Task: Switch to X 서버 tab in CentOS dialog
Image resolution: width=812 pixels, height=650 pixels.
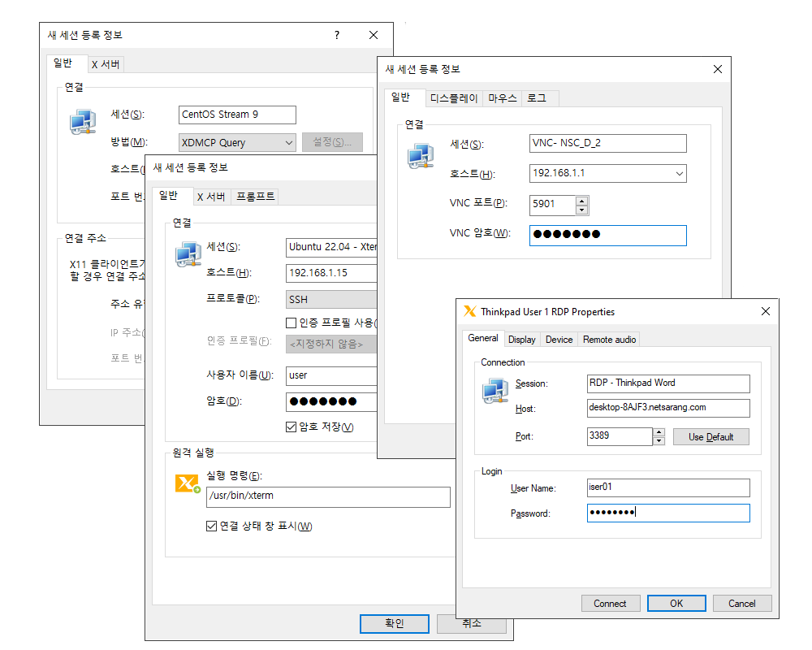Action: pyautogui.click(x=106, y=64)
